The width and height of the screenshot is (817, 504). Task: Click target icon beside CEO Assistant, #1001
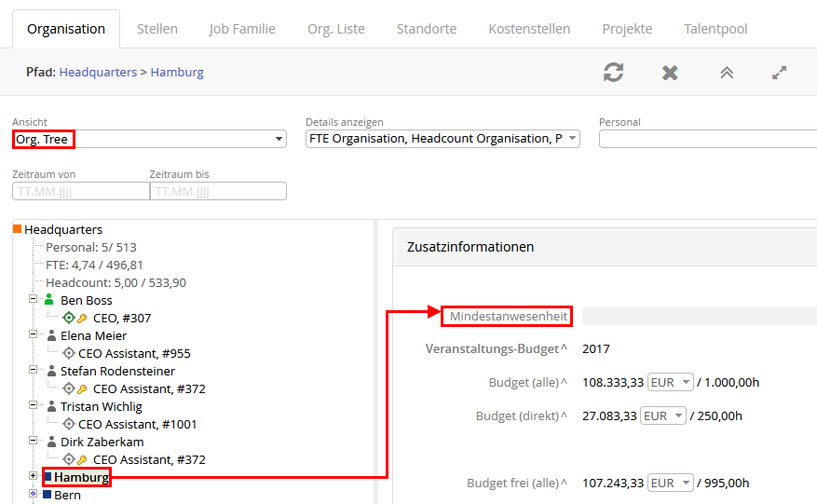tap(68, 424)
